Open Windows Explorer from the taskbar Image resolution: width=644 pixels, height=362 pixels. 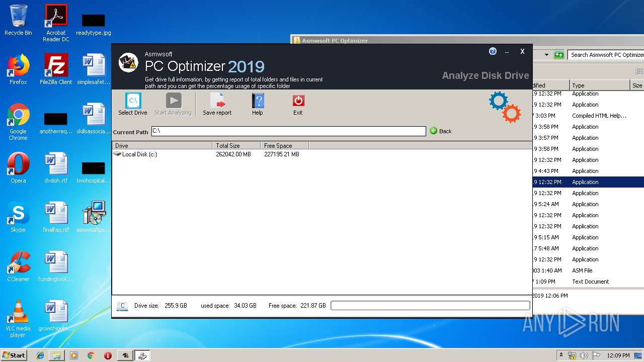[57, 355]
